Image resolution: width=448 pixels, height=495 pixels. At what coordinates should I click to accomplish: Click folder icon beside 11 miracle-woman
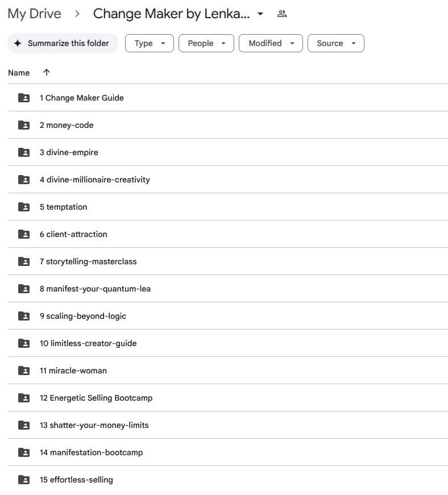point(24,371)
